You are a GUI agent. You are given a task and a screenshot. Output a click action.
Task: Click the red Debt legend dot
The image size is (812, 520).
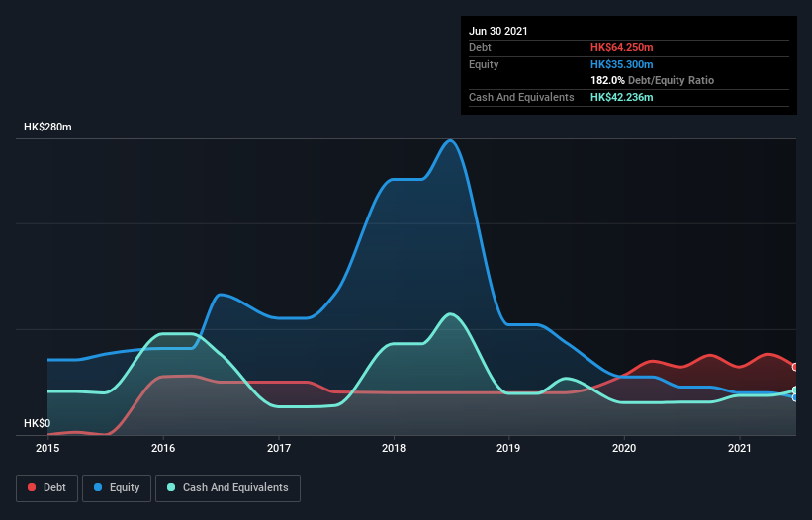(x=32, y=487)
